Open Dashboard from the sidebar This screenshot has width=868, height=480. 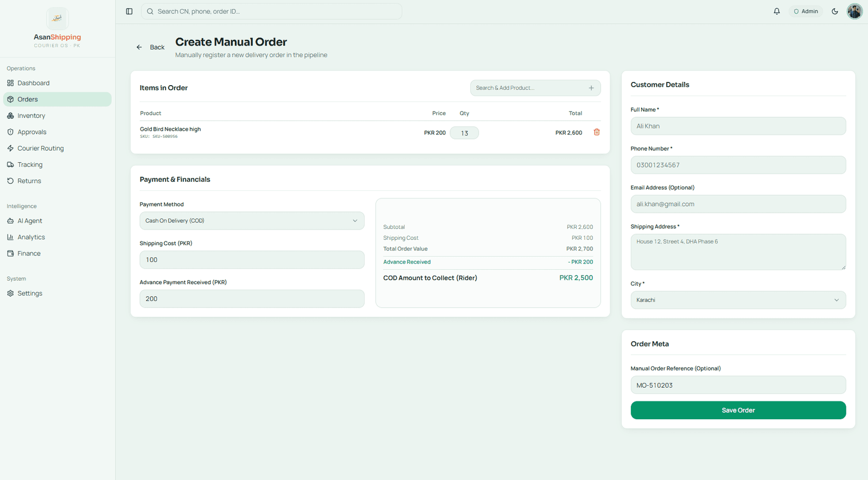coord(58,83)
